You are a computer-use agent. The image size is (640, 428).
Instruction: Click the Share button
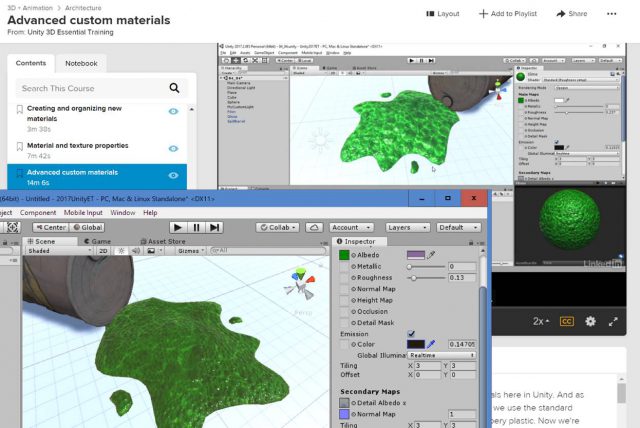(571, 14)
